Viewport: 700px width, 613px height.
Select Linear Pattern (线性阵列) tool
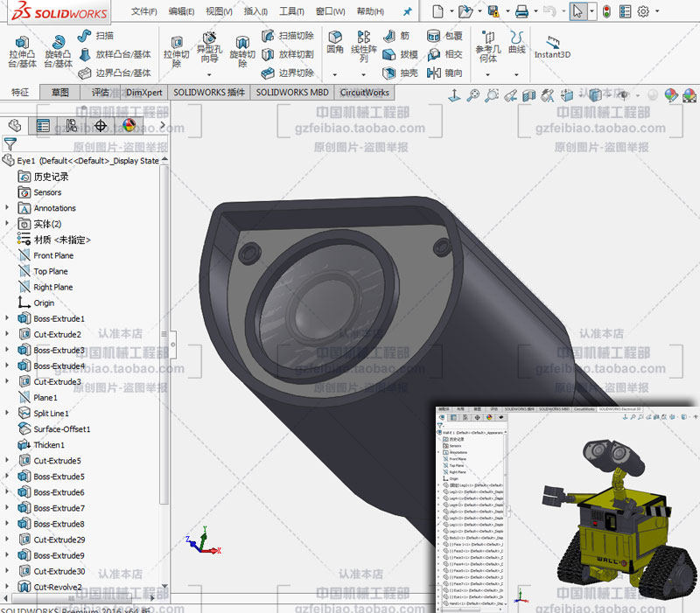tap(364, 46)
